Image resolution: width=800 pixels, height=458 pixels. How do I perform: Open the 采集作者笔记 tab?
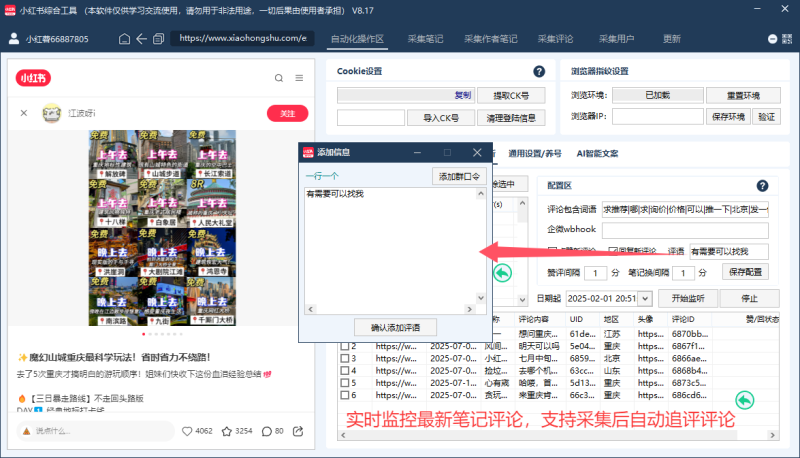click(491, 39)
